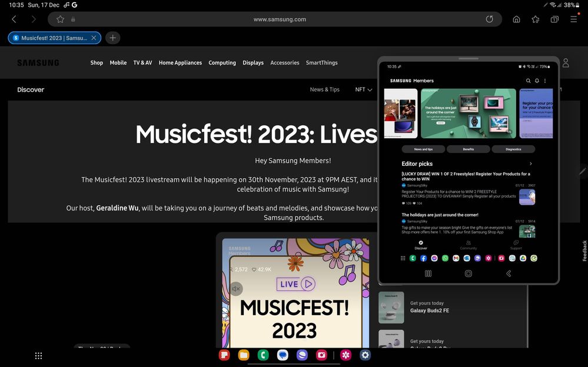
Task: Select the Musicfest! 2023 browser tab
Action: [54, 38]
